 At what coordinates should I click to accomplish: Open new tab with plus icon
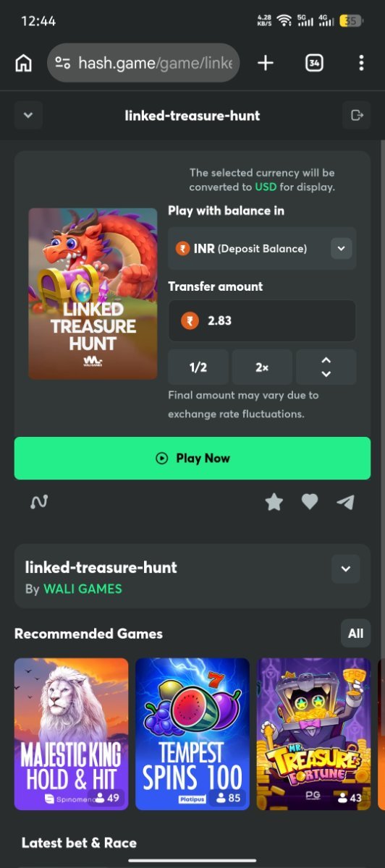tap(266, 63)
